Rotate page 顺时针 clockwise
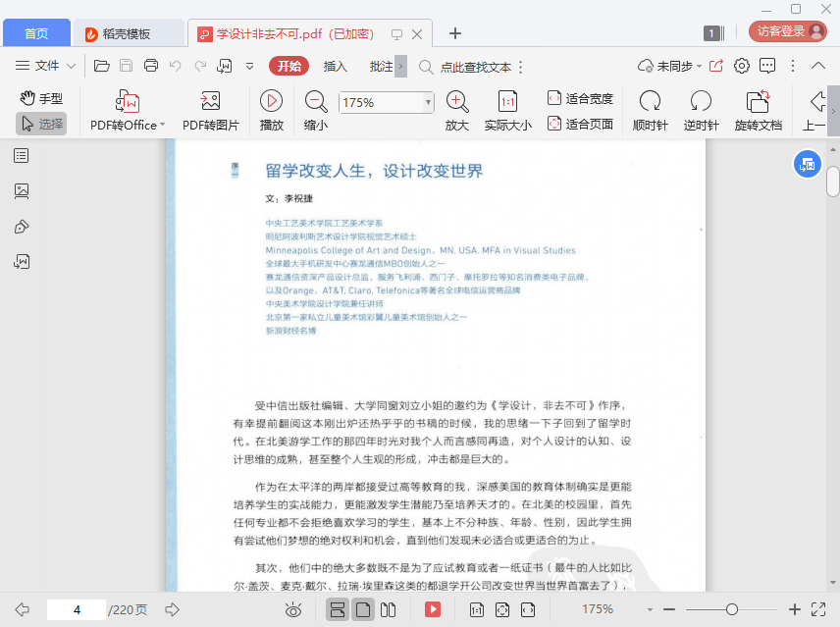This screenshot has height=627, width=840. click(650, 110)
